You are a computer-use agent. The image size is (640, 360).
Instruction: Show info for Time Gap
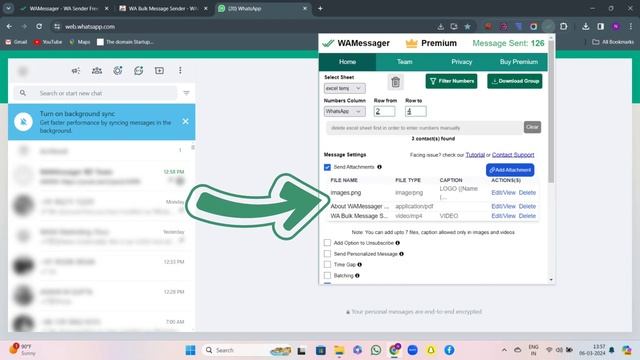pos(360,264)
